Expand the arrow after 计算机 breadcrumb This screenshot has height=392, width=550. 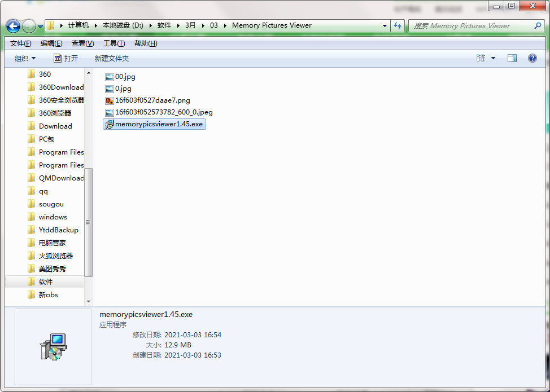[x=96, y=25]
